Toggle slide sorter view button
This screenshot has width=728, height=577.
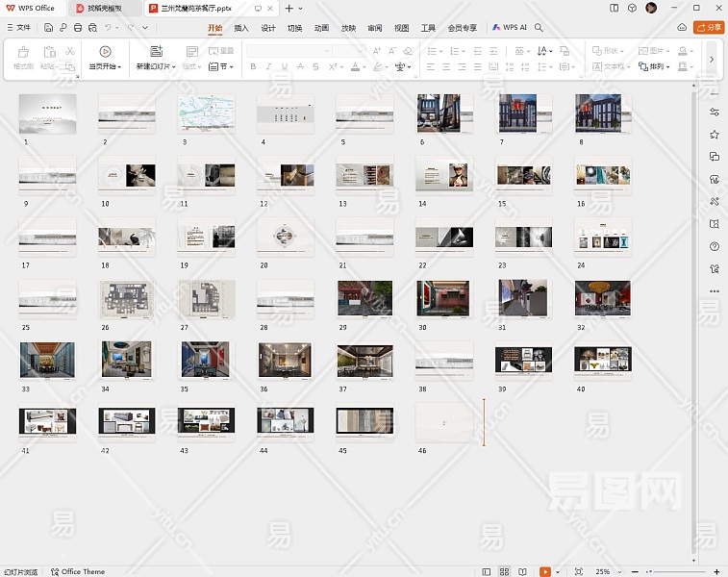(505, 571)
